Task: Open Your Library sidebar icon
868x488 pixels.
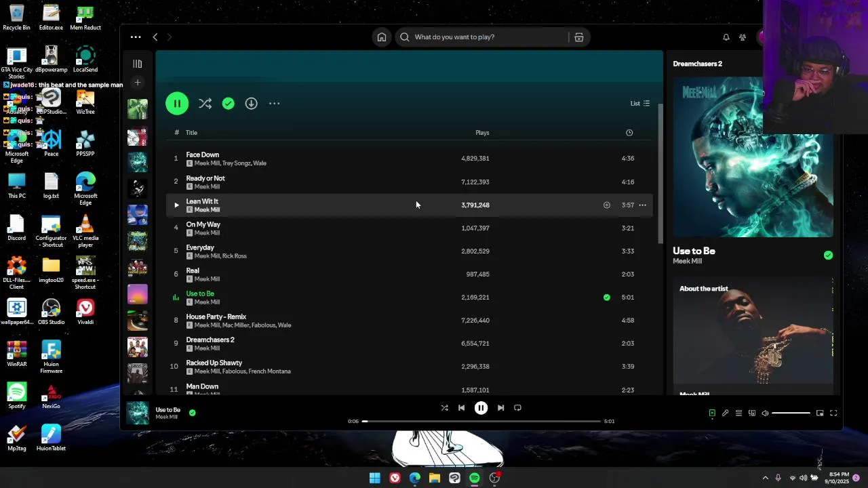Action: (138, 64)
